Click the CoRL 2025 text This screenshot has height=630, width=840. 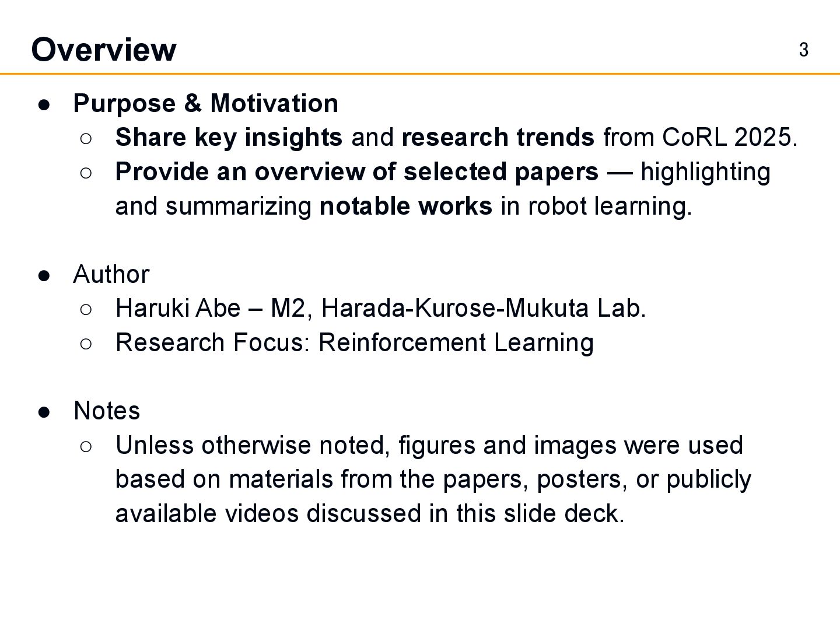tap(729, 138)
